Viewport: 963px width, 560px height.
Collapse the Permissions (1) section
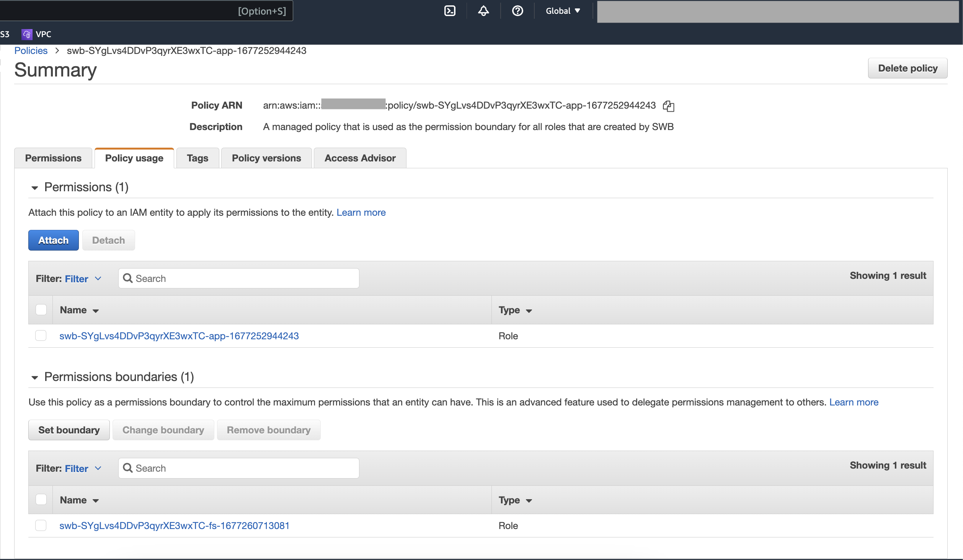point(35,187)
